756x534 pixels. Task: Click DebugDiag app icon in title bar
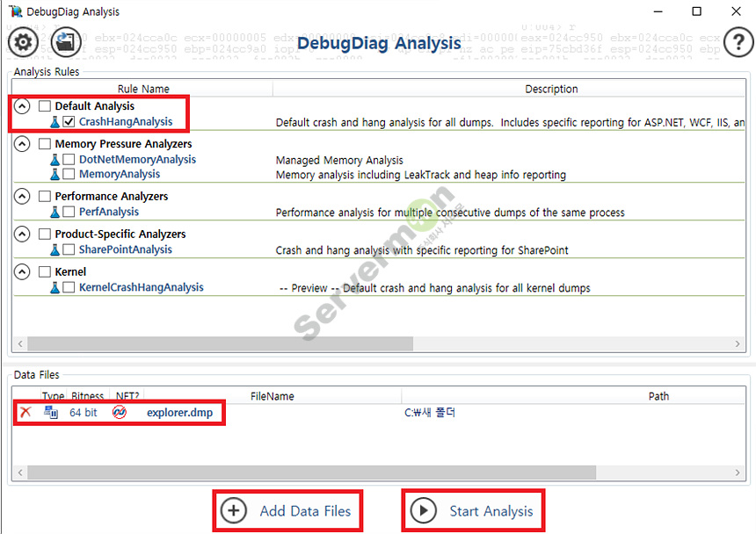point(16,11)
